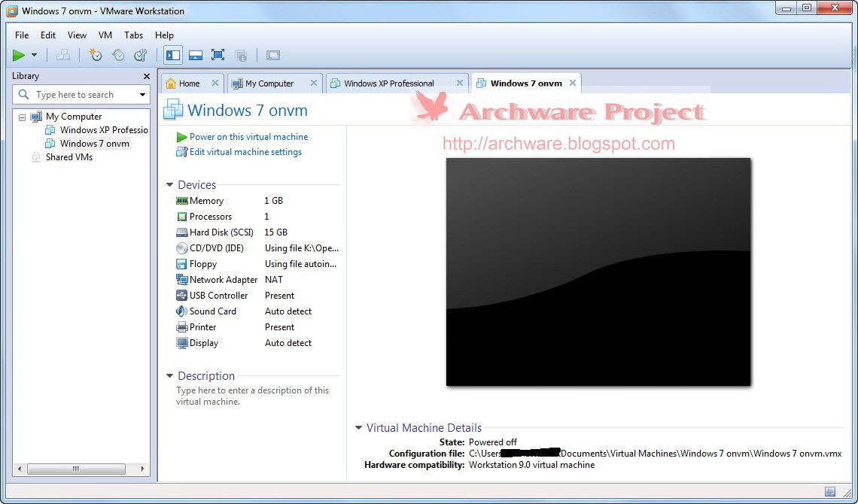Open the Help menu
Viewport: 858px width, 504px height.
point(164,35)
